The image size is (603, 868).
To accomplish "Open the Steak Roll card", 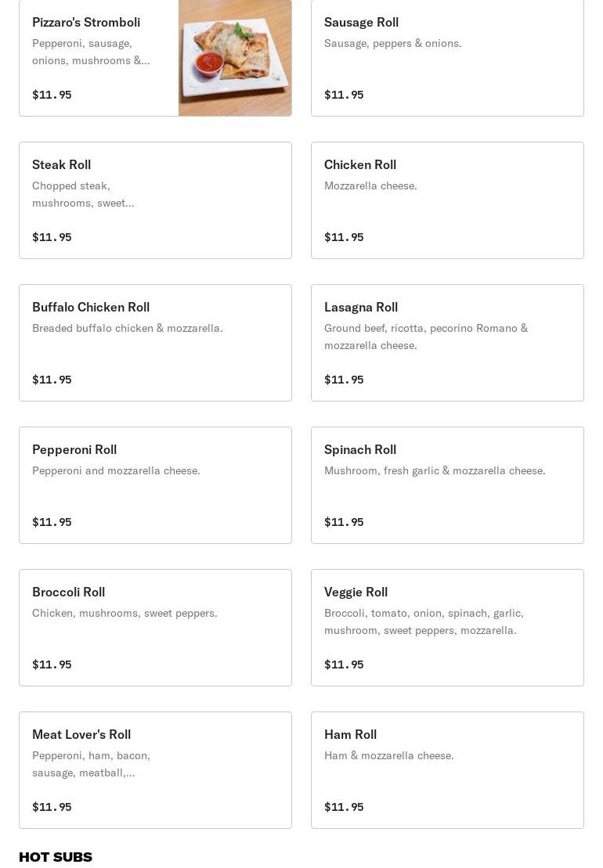I will point(155,200).
